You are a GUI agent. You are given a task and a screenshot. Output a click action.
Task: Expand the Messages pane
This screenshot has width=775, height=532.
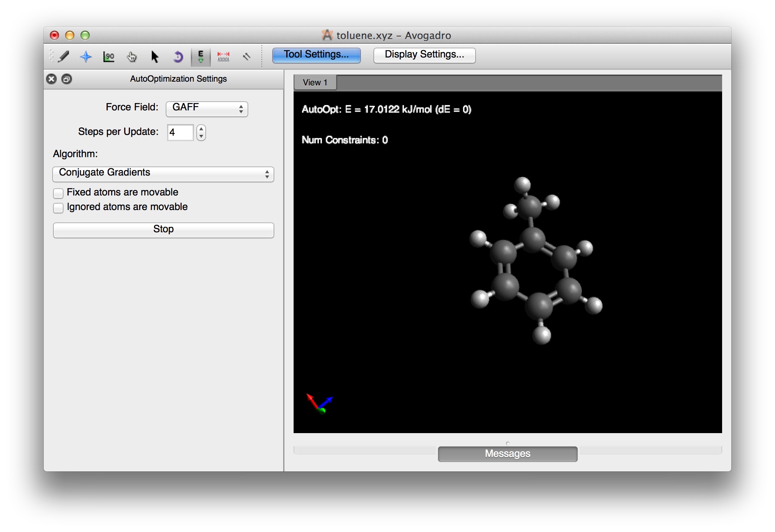click(507, 454)
